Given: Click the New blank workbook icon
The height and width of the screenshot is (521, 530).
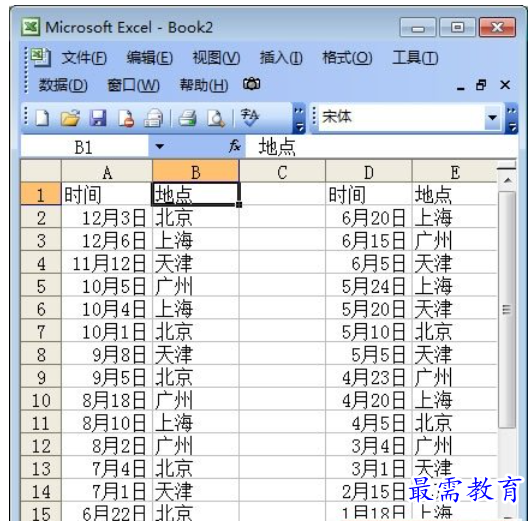Looking at the screenshot, I should click(x=42, y=118).
